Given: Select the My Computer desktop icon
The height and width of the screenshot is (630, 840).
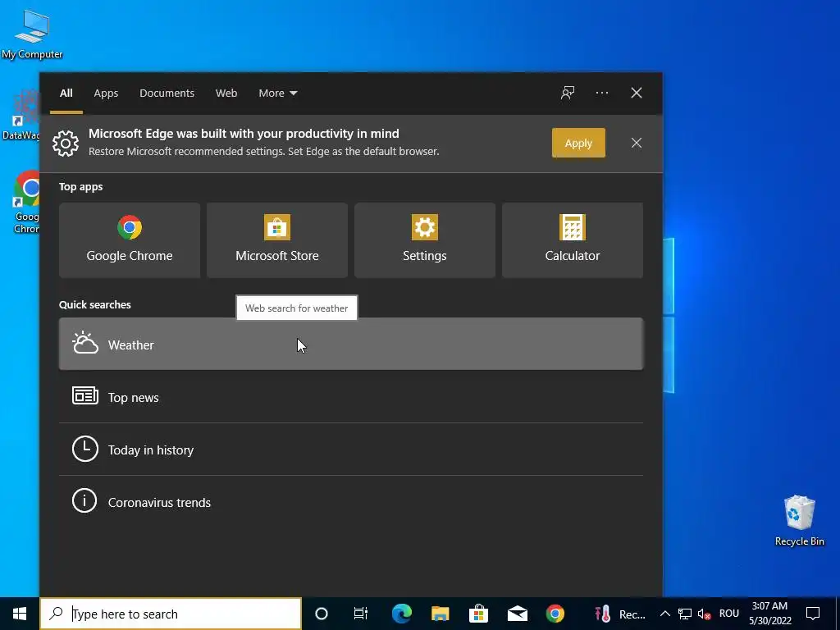Looking at the screenshot, I should pyautogui.click(x=32, y=34).
